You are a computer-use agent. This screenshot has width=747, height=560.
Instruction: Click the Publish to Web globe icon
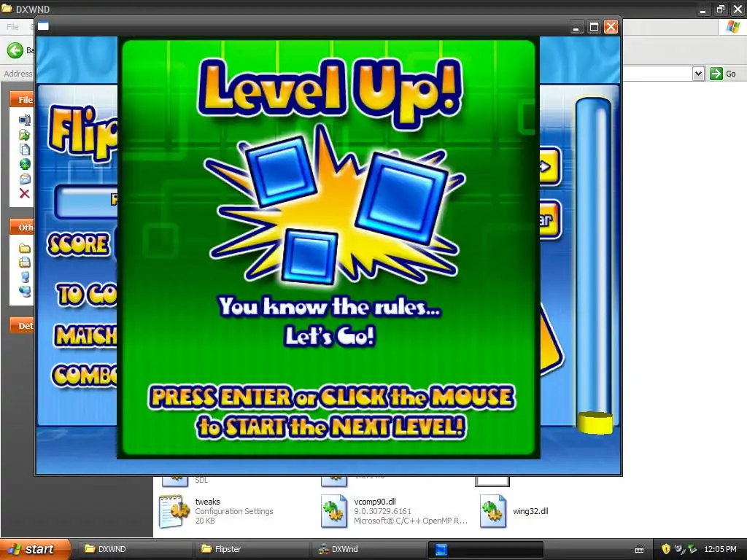pos(25,164)
